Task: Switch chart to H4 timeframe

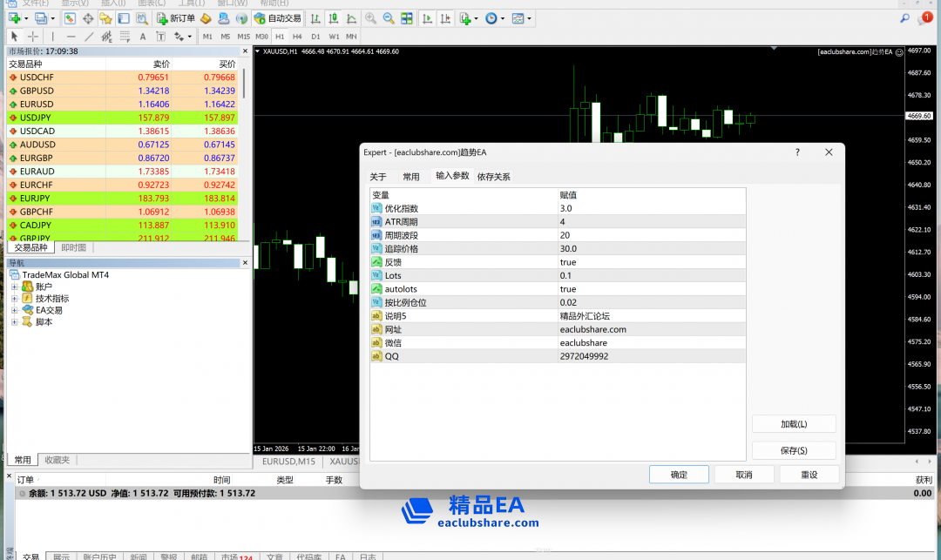Action: [297, 37]
